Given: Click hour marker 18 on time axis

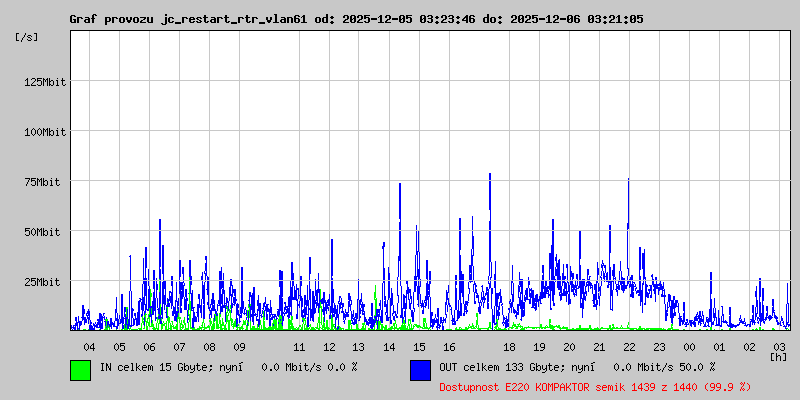Looking at the screenshot, I should pyautogui.click(x=509, y=346).
